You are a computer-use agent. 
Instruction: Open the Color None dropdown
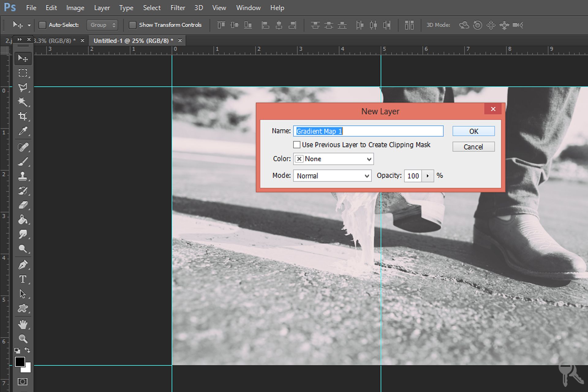click(333, 159)
